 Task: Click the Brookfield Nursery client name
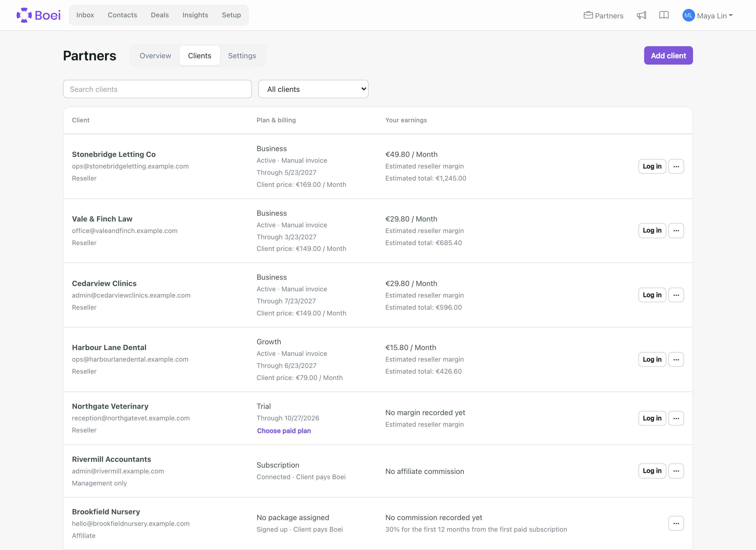106,512
